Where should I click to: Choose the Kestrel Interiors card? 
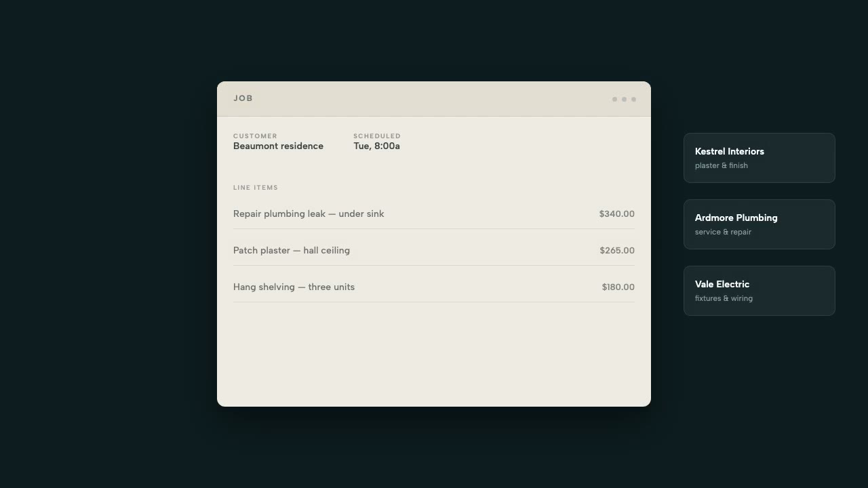pyautogui.click(x=759, y=158)
